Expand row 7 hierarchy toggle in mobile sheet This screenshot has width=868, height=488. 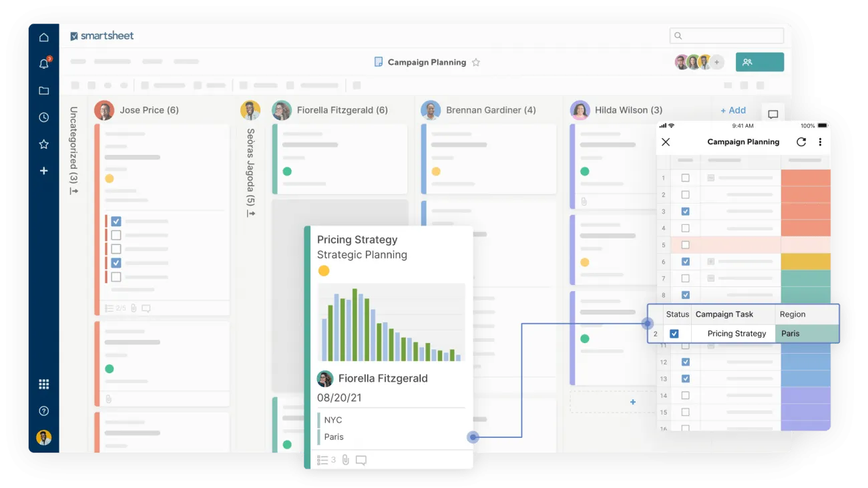click(710, 278)
